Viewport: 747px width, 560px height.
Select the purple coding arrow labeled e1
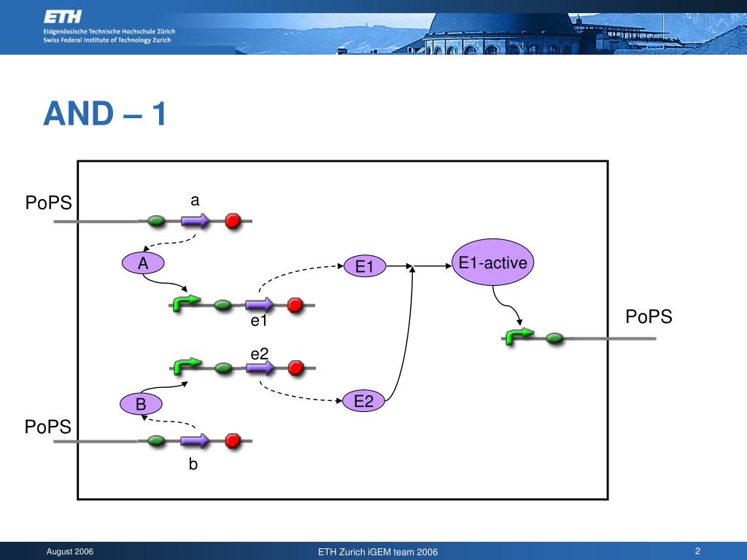tap(260, 305)
